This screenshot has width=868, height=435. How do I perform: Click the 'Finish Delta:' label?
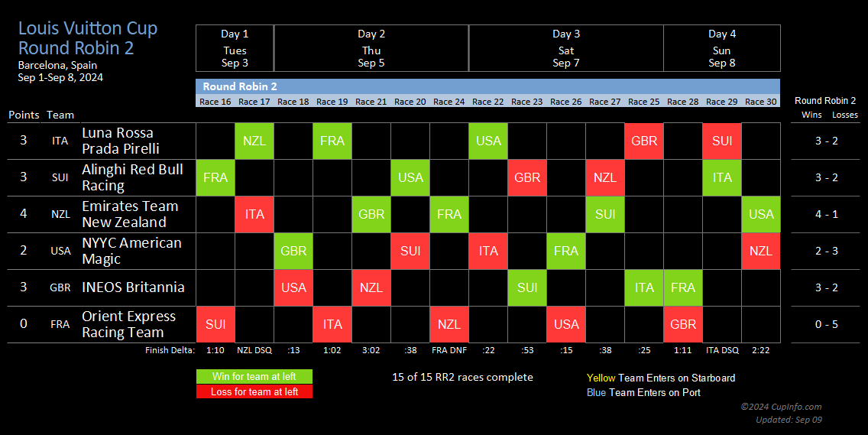tap(170, 350)
